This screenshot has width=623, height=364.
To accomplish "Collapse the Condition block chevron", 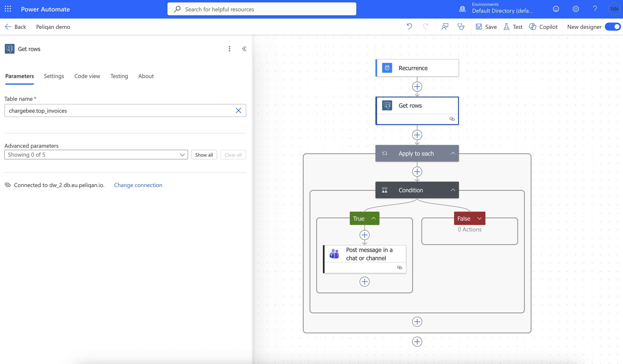I will pos(453,190).
